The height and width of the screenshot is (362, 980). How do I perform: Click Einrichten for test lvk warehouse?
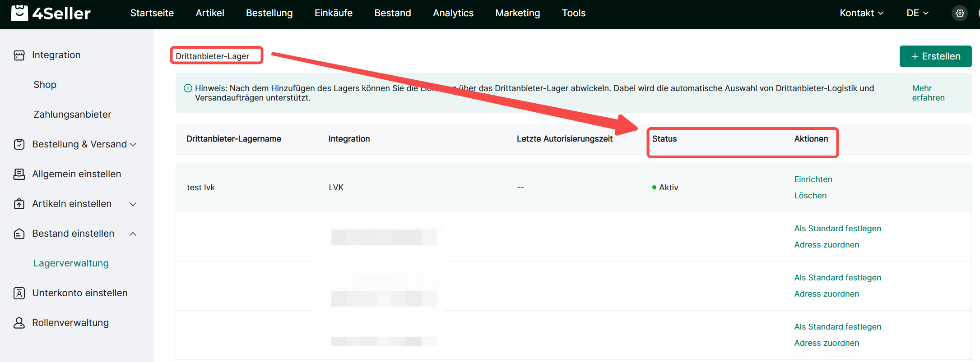tap(813, 179)
